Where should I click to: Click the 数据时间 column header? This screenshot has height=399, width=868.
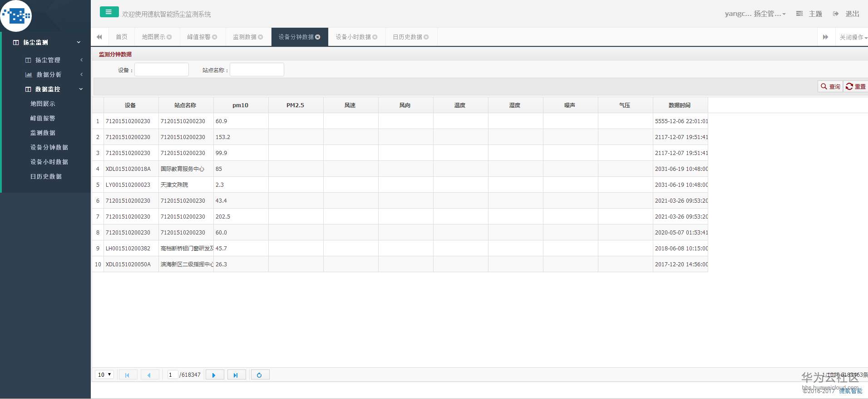click(x=680, y=105)
